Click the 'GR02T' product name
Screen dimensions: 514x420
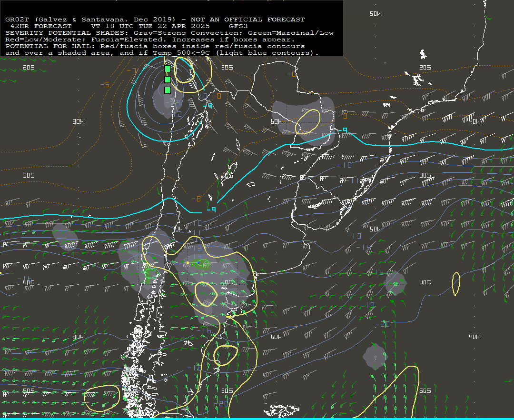pyautogui.click(x=17, y=20)
